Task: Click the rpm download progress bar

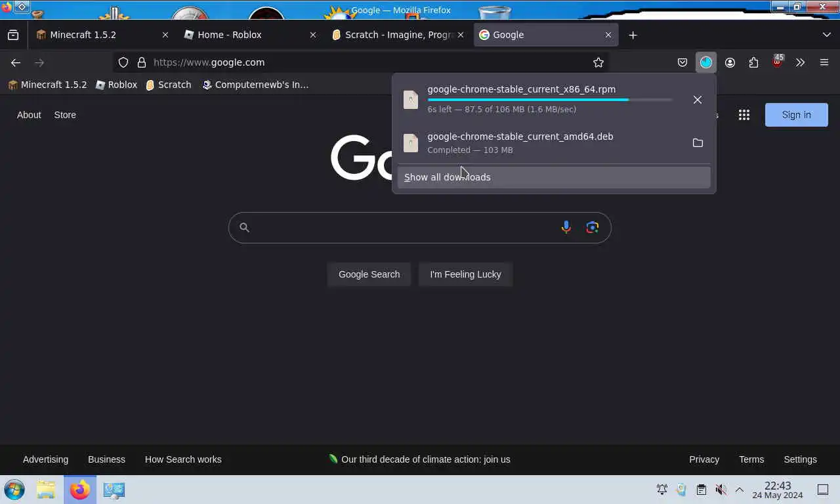Action: pyautogui.click(x=550, y=100)
